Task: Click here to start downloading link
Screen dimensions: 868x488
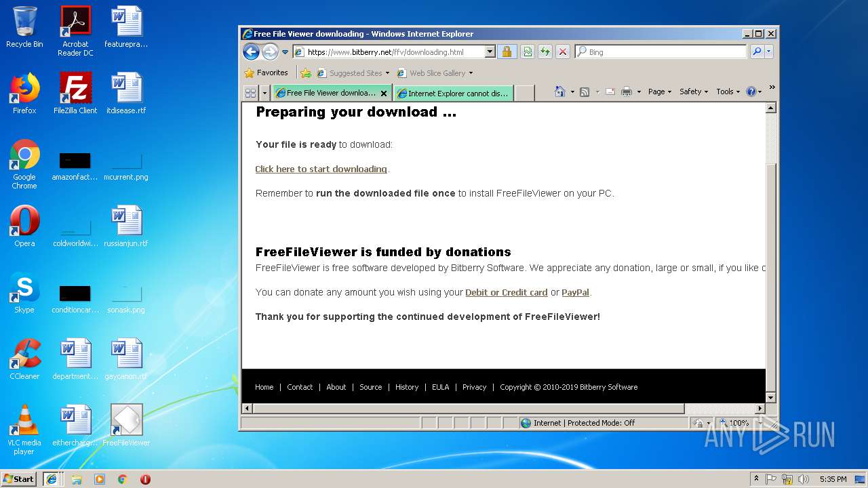Action: click(321, 169)
